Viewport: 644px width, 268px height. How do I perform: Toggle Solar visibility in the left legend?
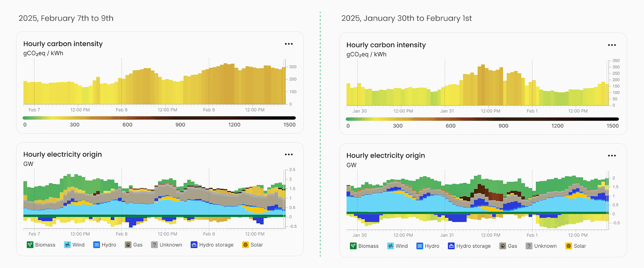click(x=245, y=245)
